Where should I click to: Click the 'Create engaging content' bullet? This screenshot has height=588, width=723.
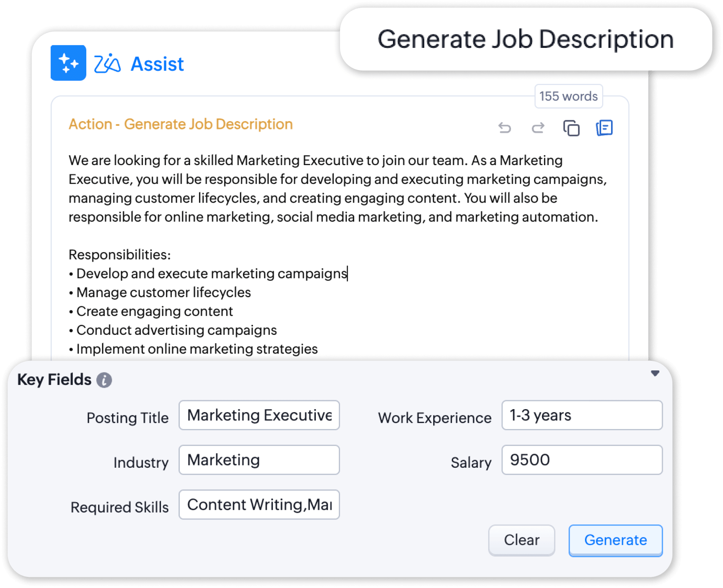pos(151,311)
